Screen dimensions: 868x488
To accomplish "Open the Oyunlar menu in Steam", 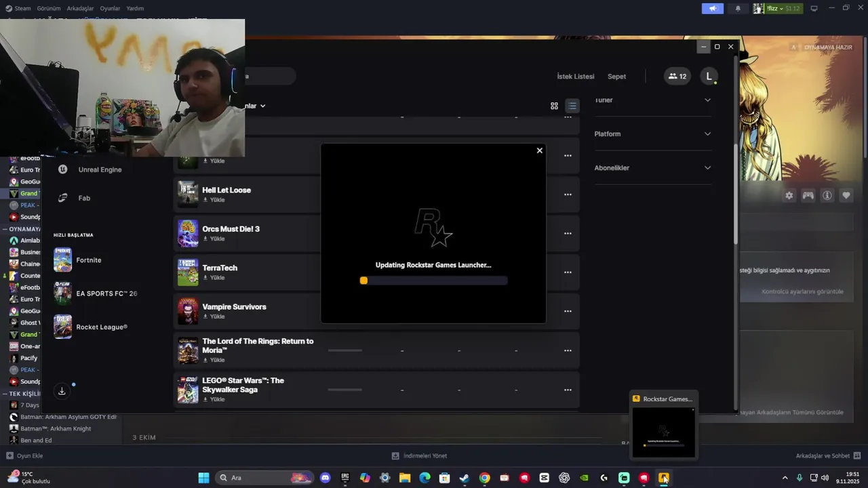I will pos(110,8).
